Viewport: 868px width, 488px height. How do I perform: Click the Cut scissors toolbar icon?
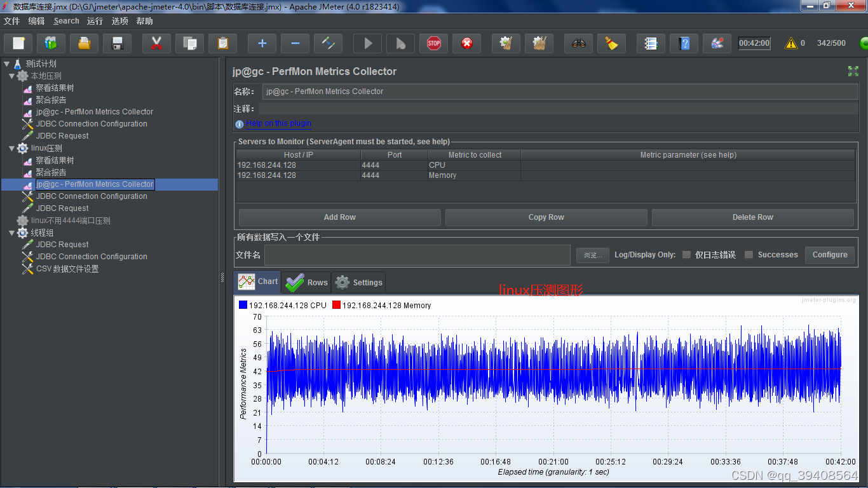156,43
